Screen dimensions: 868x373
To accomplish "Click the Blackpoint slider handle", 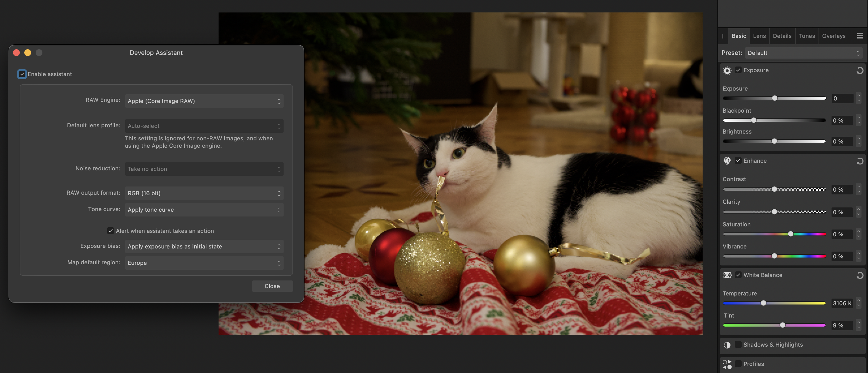I will pos(754,120).
